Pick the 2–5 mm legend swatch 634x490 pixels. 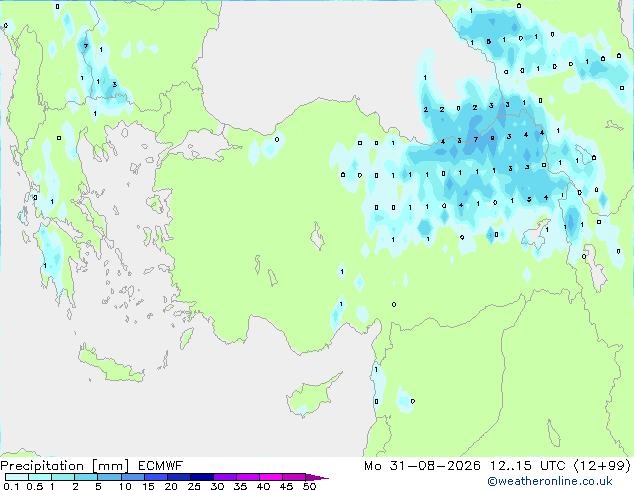coord(86,477)
